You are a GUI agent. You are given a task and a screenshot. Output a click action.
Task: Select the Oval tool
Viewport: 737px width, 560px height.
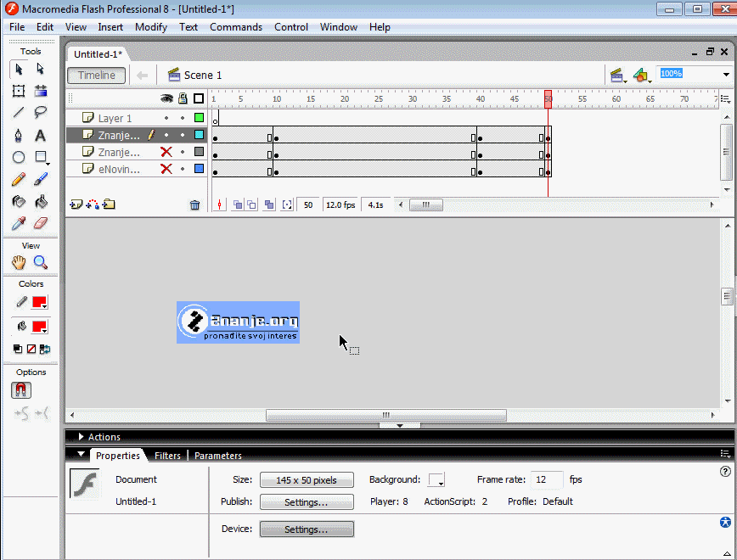click(x=19, y=157)
